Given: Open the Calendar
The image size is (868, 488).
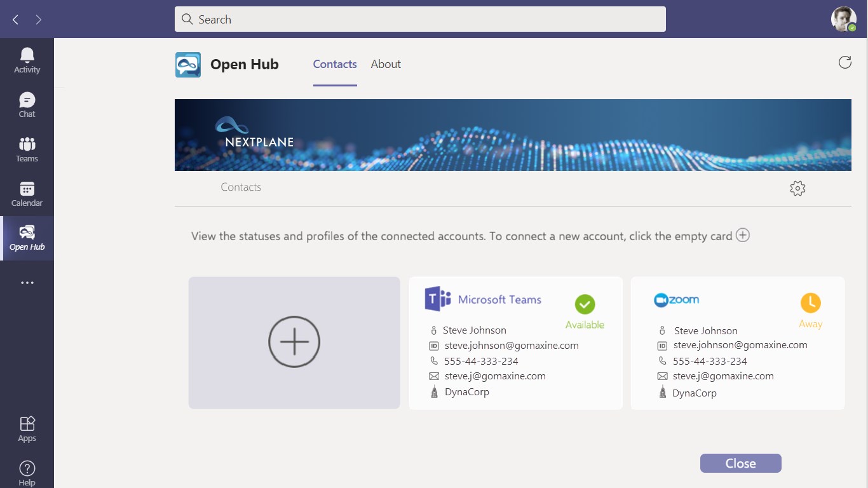Looking at the screenshot, I should (27, 194).
